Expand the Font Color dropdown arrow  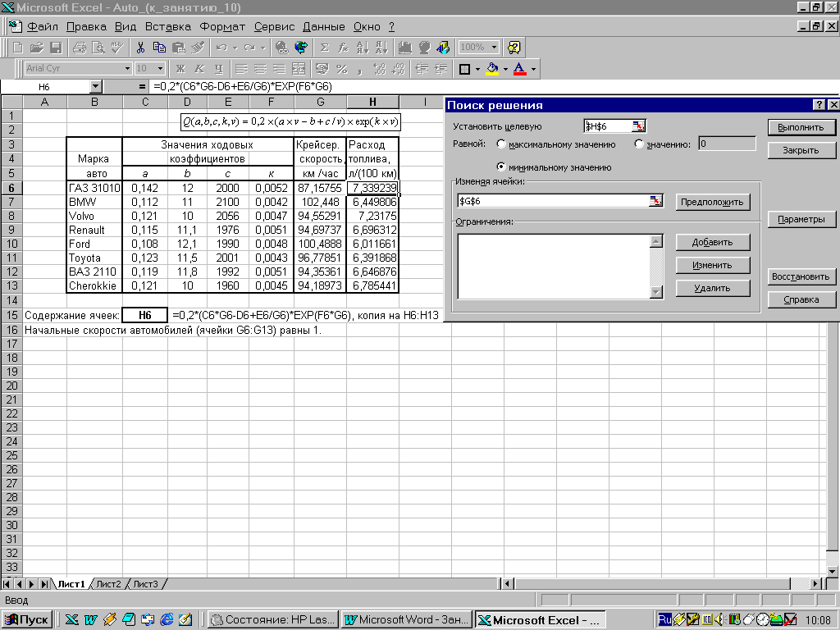point(533,69)
